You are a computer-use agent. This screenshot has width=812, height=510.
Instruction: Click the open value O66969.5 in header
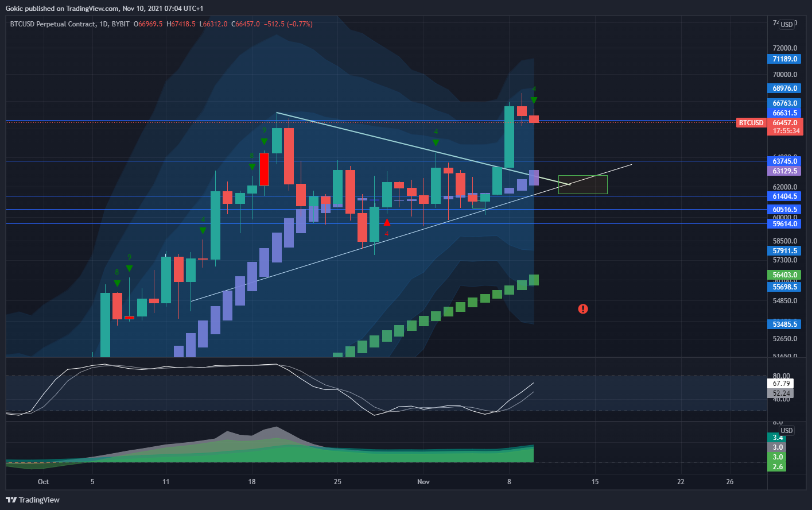point(148,24)
